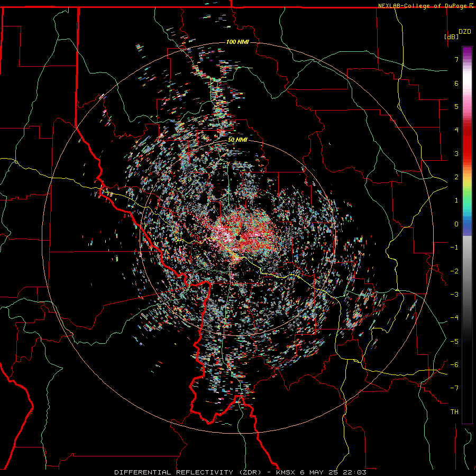The height and width of the screenshot is (476, 476).
Task: Click the TH threshold label on scale
Action: pyautogui.click(x=454, y=412)
